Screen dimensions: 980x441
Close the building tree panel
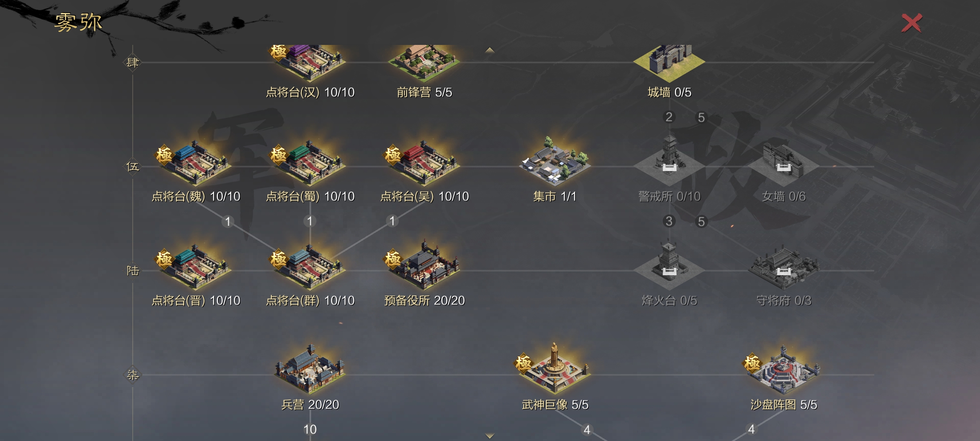[911, 23]
